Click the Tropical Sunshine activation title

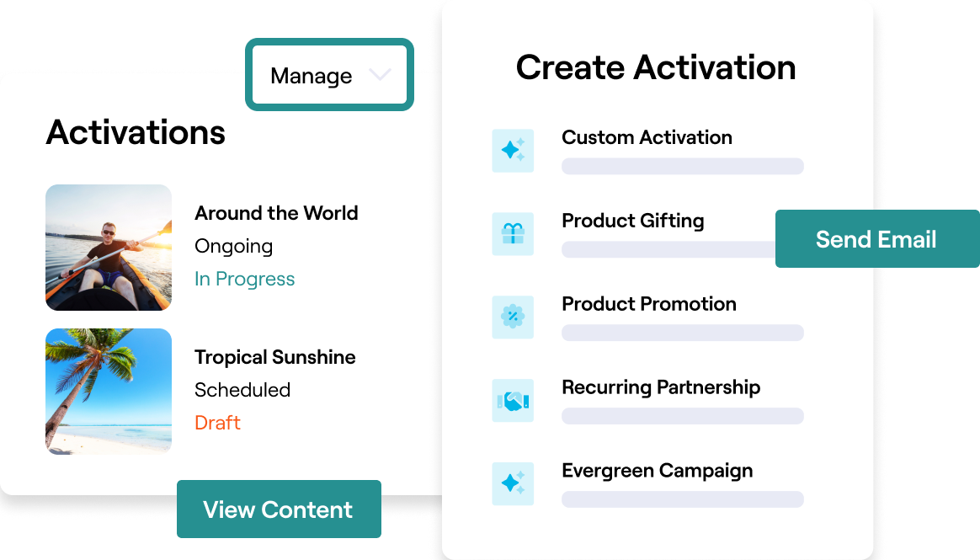point(275,357)
